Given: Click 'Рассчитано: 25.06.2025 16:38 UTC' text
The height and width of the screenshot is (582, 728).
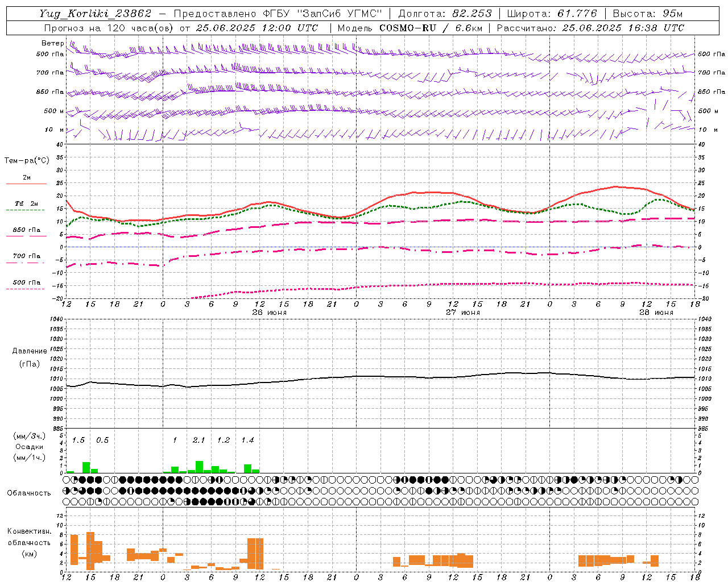Looking at the screenshot, I should (x=590, y=28).
